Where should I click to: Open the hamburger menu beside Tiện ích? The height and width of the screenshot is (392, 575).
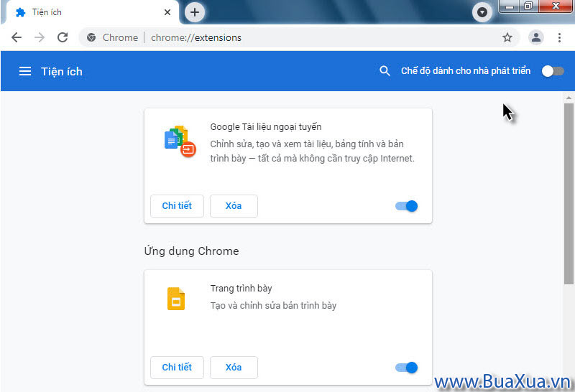[x=25, y=71]
